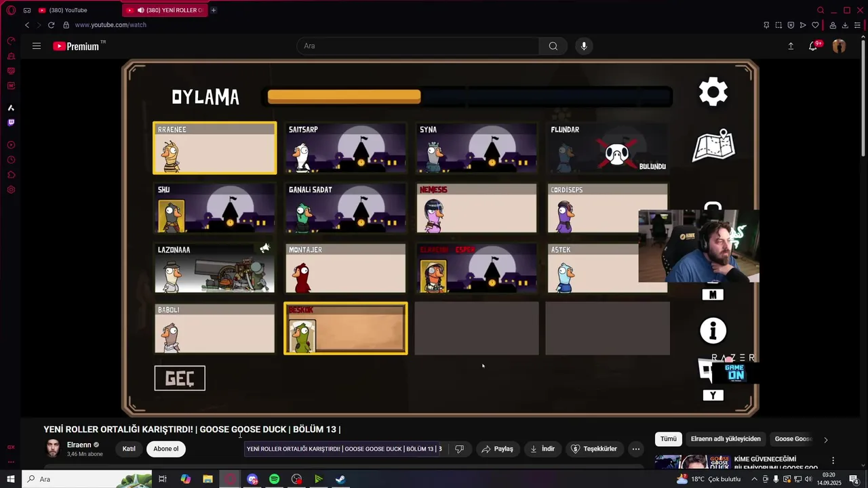Open Steam from the taskbar
Viewport: 868px width, 488px height.
point(340,479)
